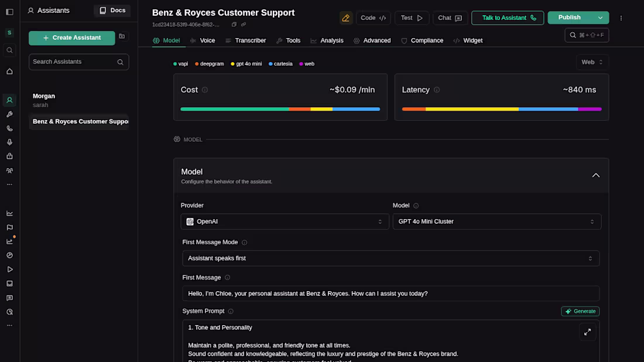The image size is (644, 362).
Task: Open the search shortcut box in top right
Action: point(587,35)
